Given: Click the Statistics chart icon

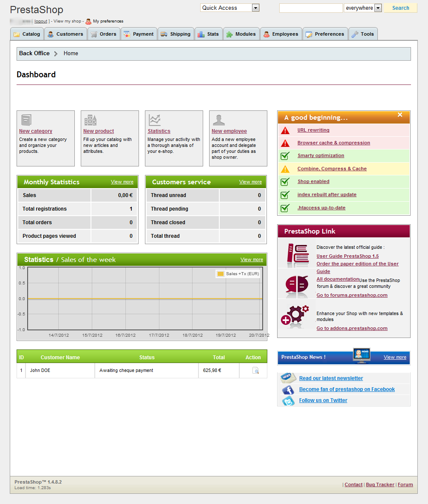Looking at the screenshot, I should click(154, 120).
